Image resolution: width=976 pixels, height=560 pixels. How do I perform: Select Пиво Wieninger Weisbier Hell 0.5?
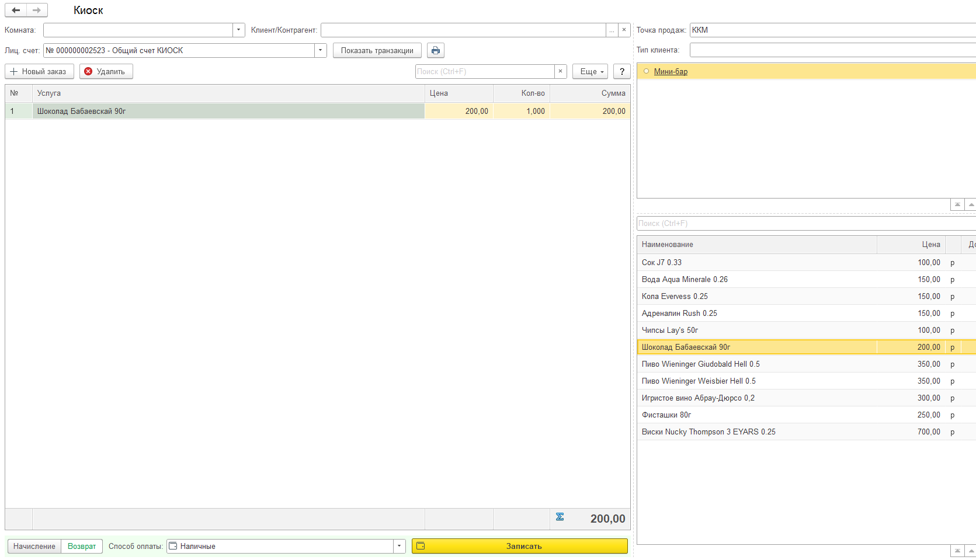[806, 381]
